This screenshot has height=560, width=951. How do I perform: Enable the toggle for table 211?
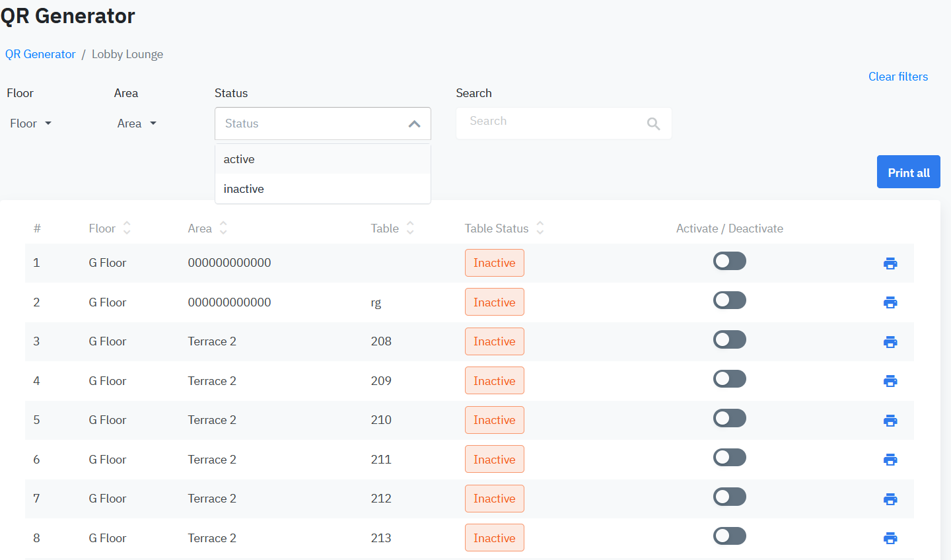[x=729, y=458]
